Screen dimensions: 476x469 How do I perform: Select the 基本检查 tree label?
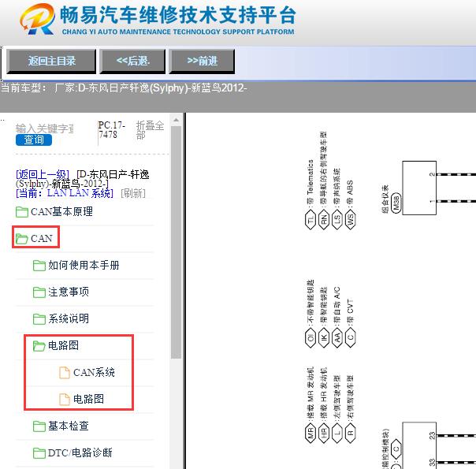pyautogui.click(x=69, y=426)
